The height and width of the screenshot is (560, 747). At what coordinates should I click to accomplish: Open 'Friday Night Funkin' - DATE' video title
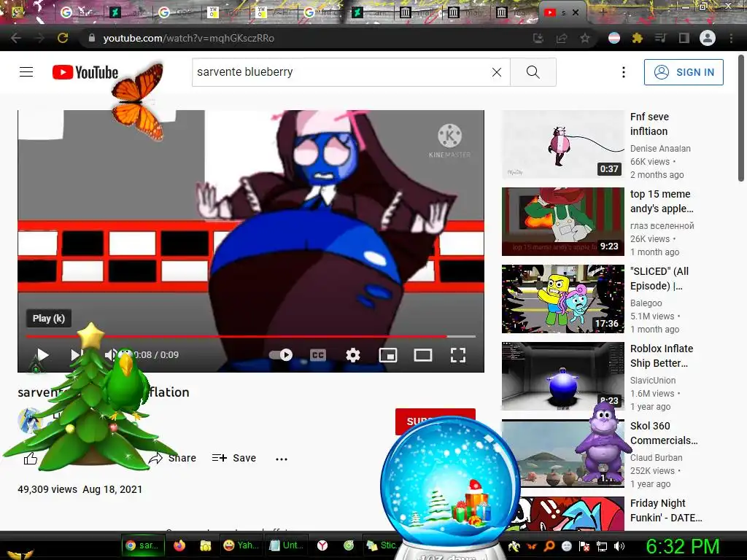(665, 510)
